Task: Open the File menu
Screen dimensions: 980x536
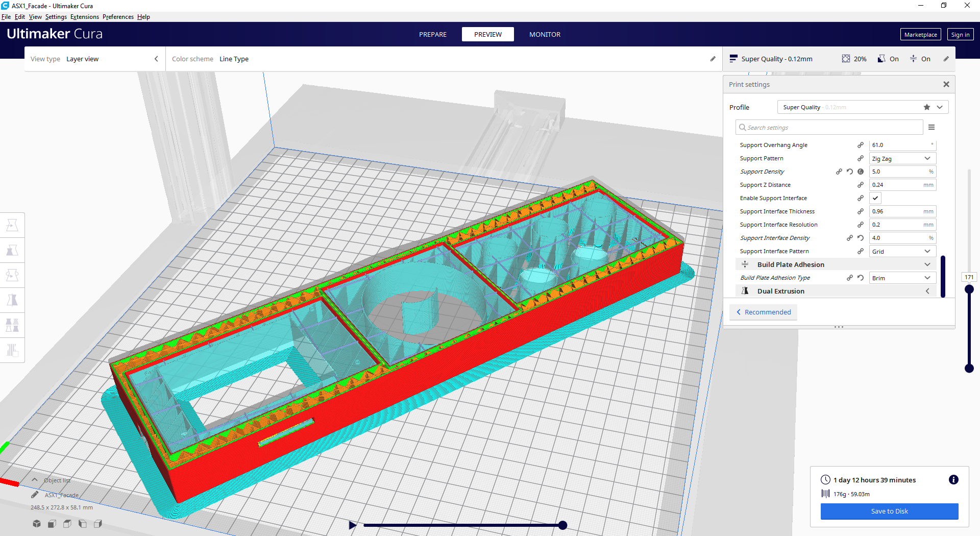Action: coord(6,17)
